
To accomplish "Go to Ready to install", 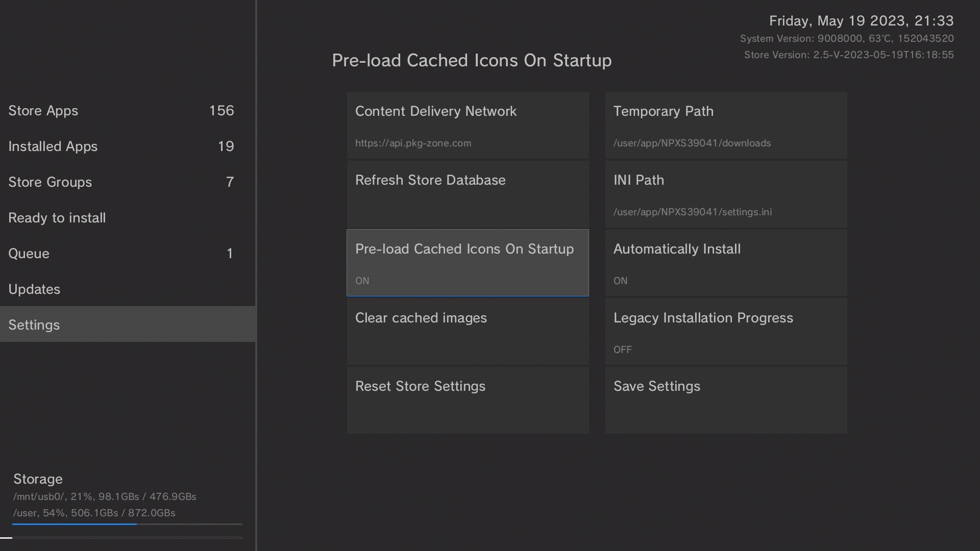I will [128, 218].
